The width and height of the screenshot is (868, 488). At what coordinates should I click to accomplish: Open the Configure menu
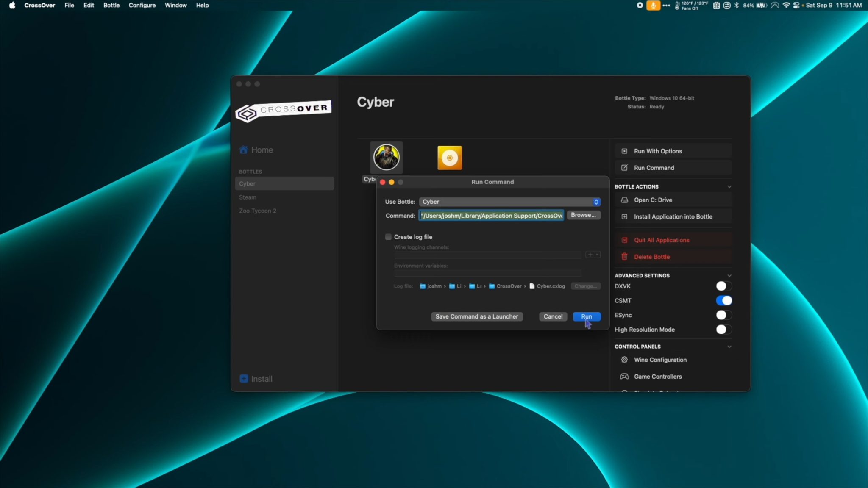(x=142, y=5)
